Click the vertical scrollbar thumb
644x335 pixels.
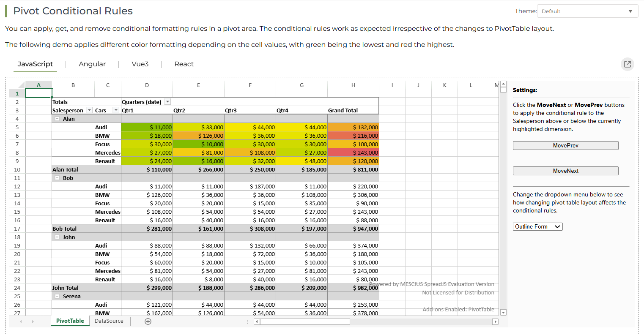click(503, 90)
